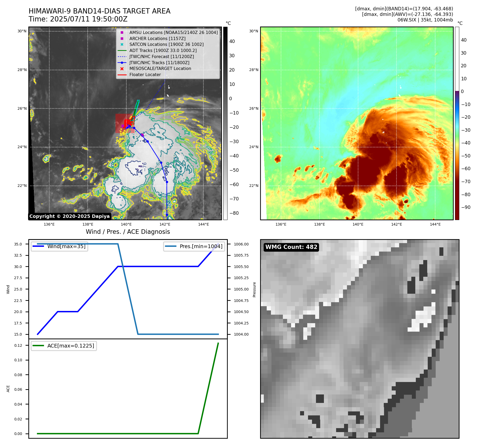Image resolution: width=477 pixels, height=448 pixels.
Task: Click the magenta ARCHER Locations legend marker
Action: click(122, 39)
